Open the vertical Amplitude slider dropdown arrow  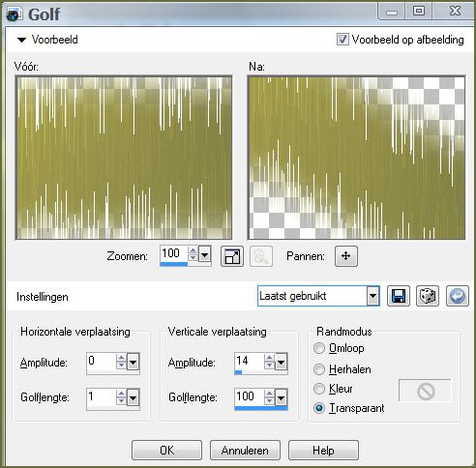tap(281, 363)
